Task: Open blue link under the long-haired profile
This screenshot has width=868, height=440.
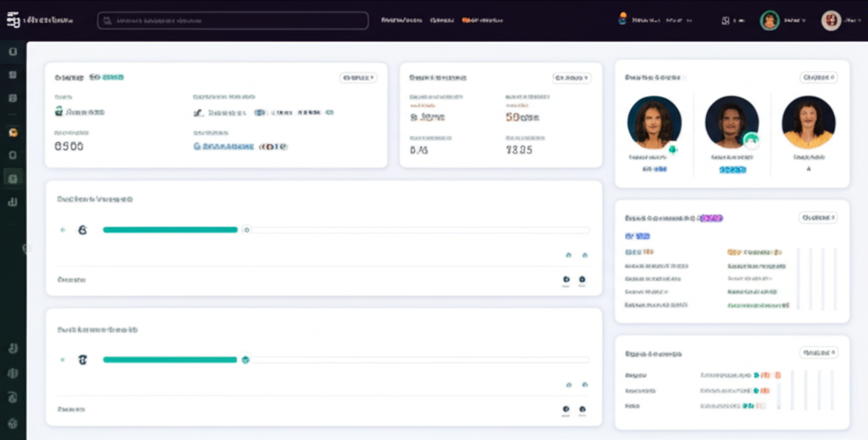Action: [654, 170]
